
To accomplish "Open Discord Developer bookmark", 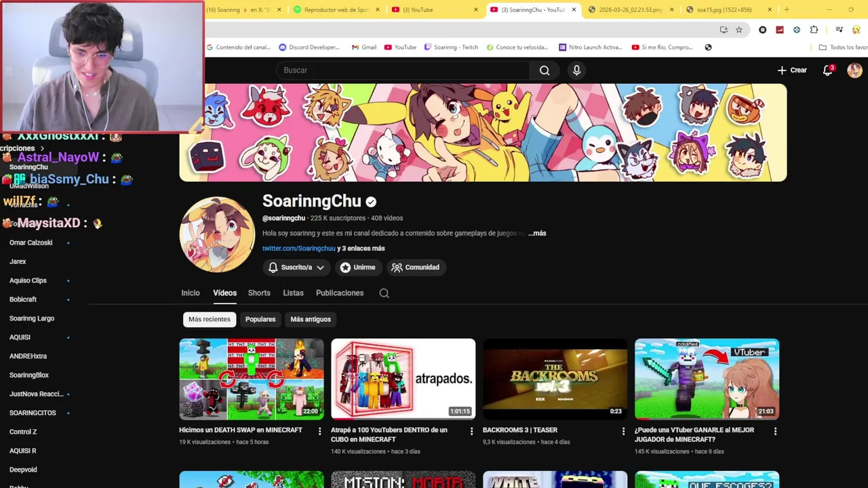I will coord(309,47).
